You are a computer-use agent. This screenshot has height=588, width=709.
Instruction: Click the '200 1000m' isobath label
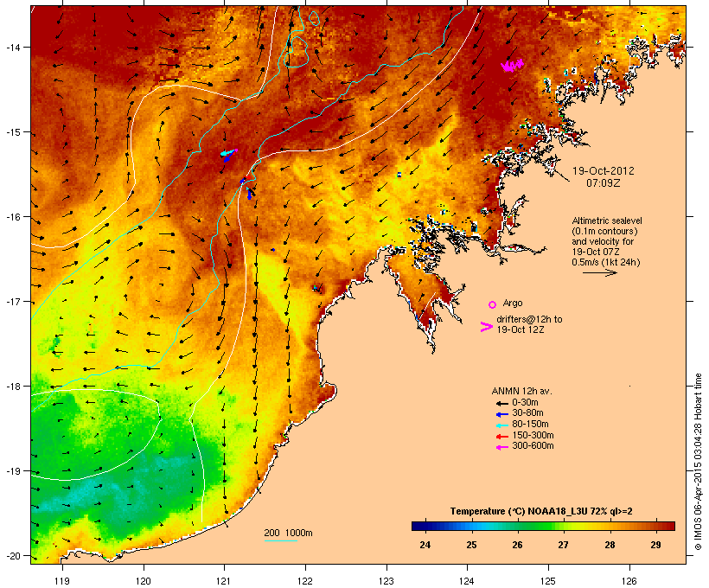tap(288, 533)
